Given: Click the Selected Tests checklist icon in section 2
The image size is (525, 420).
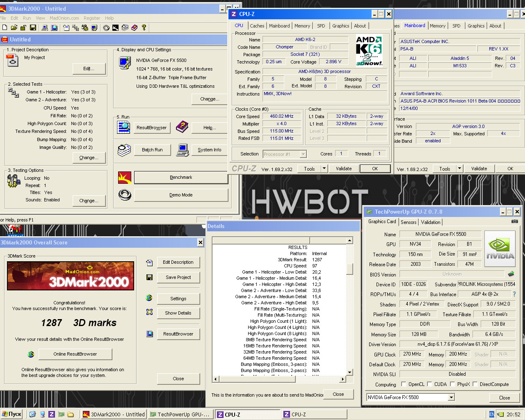Looking at the screenshot, I should click(x=14, y=93).
